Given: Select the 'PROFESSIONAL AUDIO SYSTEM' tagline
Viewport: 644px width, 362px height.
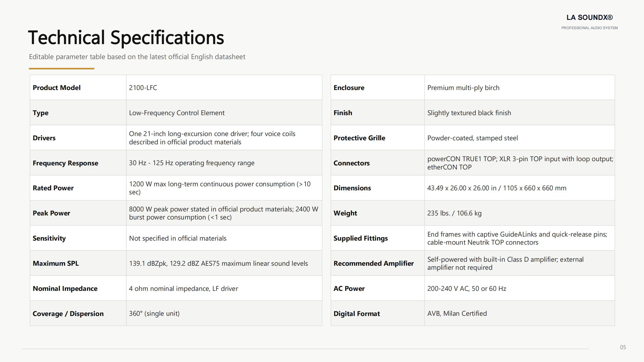Looking at the screenshot, I should point(589,28).
